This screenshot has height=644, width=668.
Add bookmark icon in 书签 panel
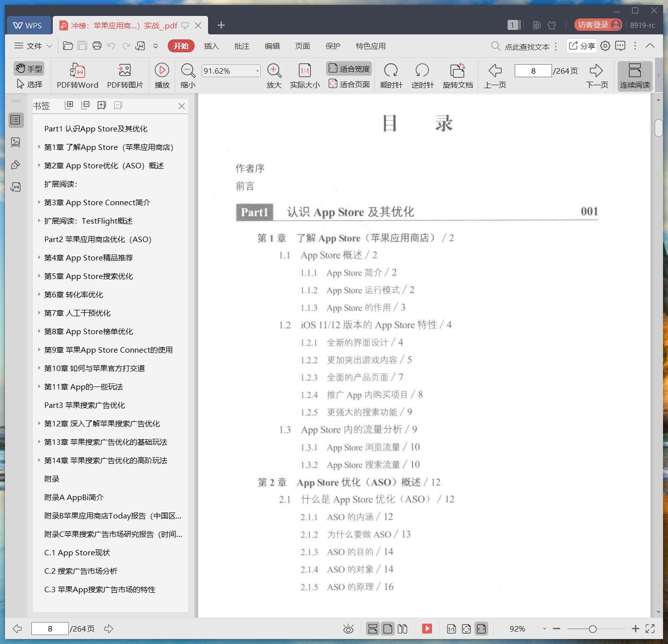(x=102, y=105)
